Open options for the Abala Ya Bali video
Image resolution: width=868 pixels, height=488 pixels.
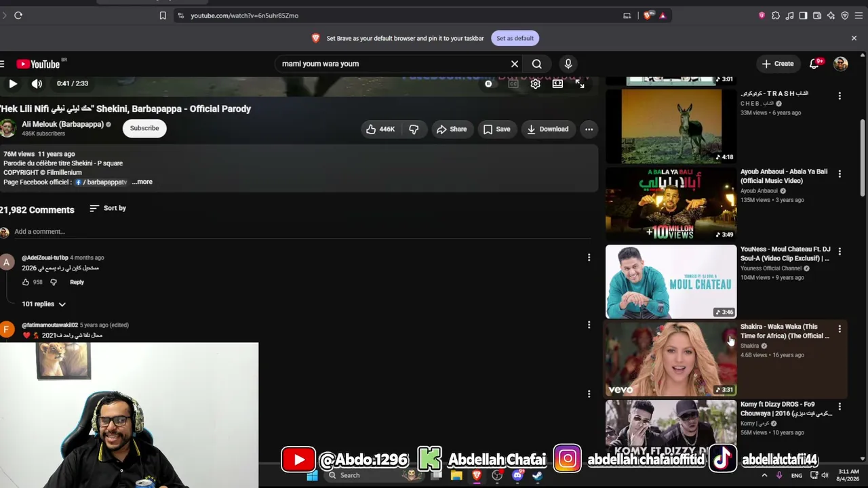840,174
